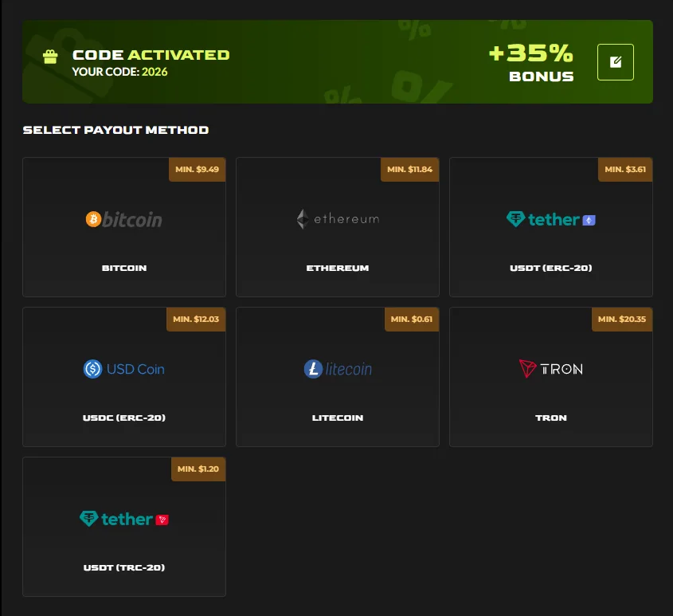
Task: Click the MIN. $20.35 badge
Action: pos(622,320)
